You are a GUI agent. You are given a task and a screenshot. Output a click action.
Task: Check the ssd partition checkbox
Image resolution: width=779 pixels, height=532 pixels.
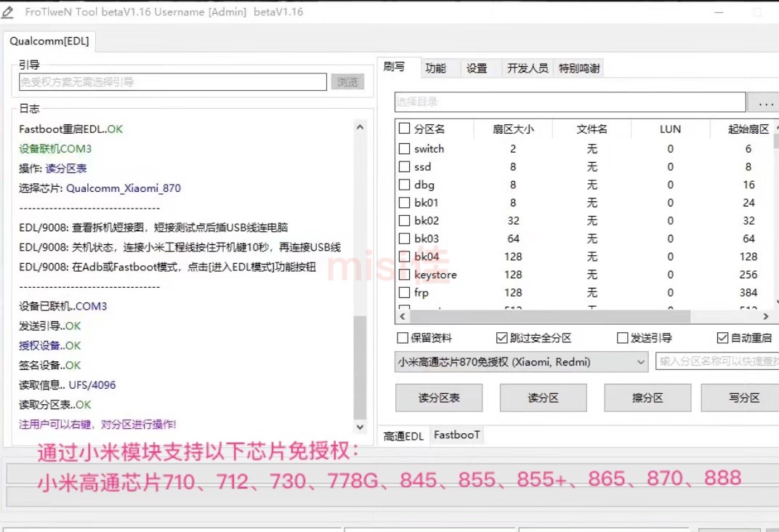[405, 166]
